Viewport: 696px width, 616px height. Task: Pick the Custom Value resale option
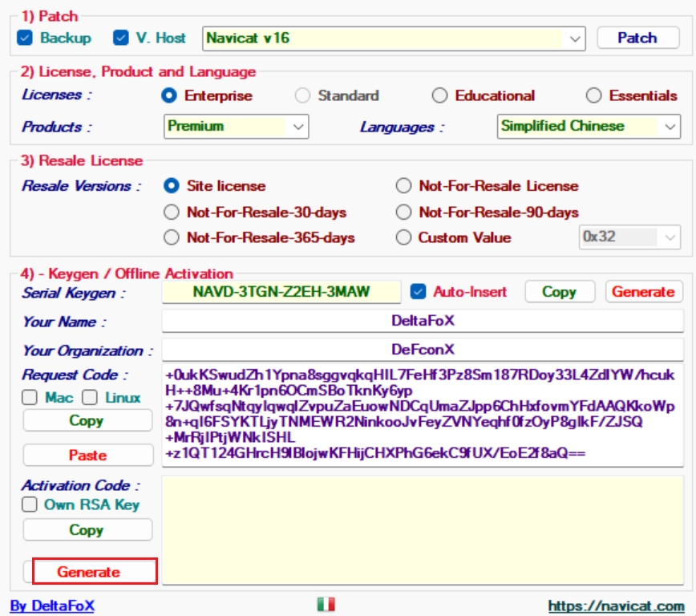click(403, 237)
